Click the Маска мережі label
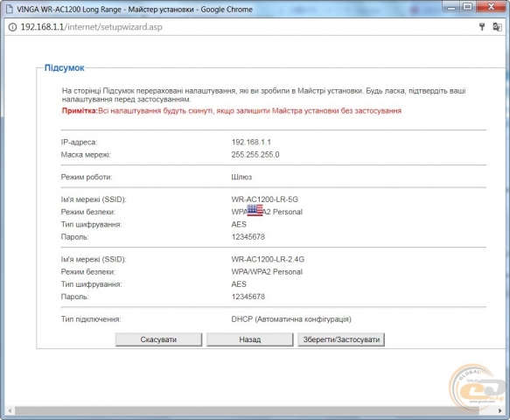 coord(86,155)
